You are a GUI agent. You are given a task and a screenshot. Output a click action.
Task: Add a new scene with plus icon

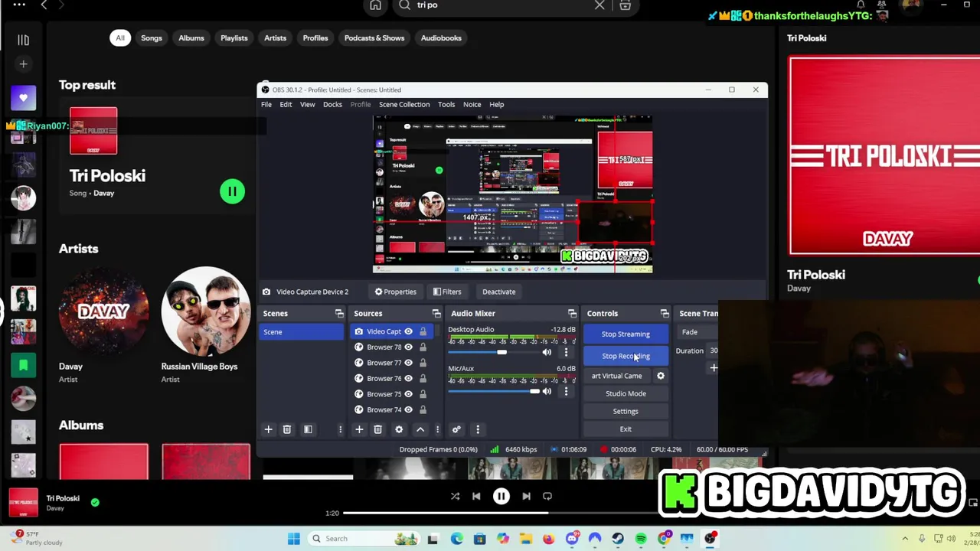coord(268,429)
